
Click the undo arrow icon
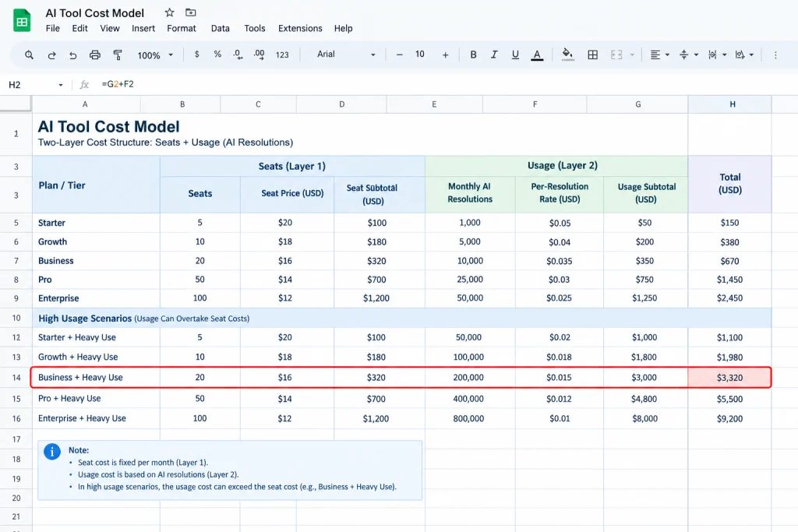[x=72, y=55]
